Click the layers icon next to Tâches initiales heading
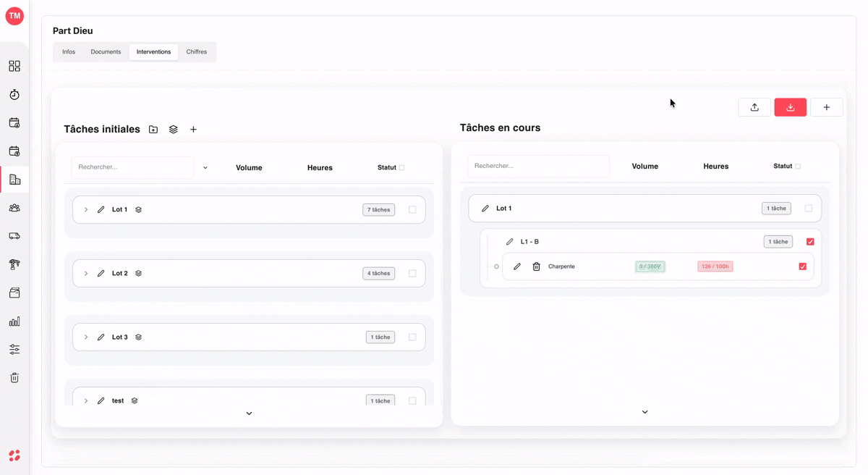Viewport: 868px width, 475px height. click(174, 130)
